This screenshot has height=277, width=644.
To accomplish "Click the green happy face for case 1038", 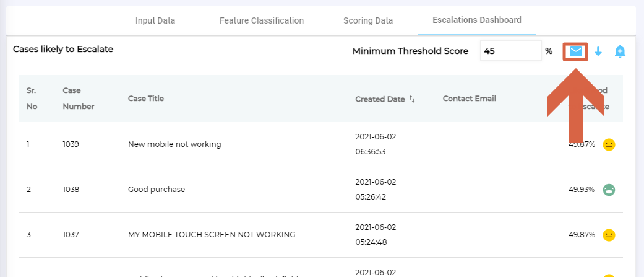I will tap(609, 190).
